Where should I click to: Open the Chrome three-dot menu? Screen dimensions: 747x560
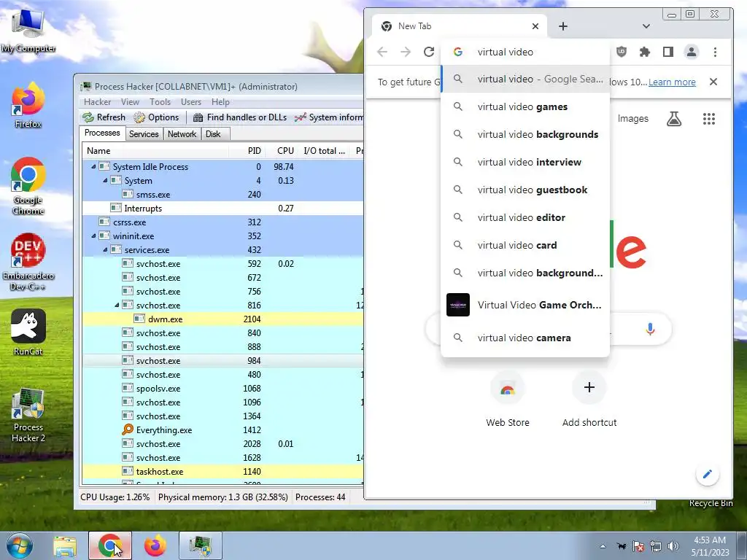point(715,52)
